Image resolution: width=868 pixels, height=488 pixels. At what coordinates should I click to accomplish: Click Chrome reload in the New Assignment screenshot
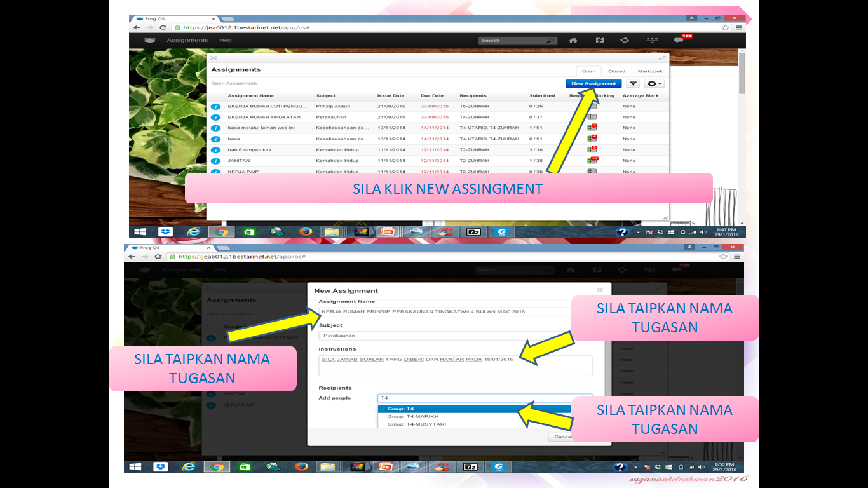click(x=159, y=257)
